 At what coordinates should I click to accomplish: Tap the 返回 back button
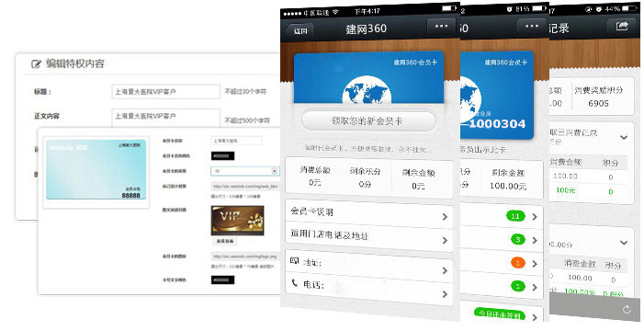coord(299,31)
